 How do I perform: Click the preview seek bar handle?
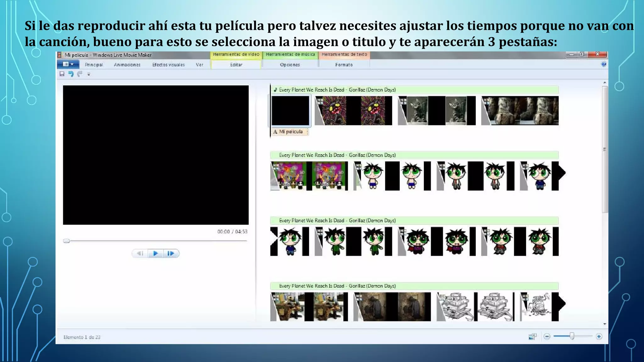[66, 241]
